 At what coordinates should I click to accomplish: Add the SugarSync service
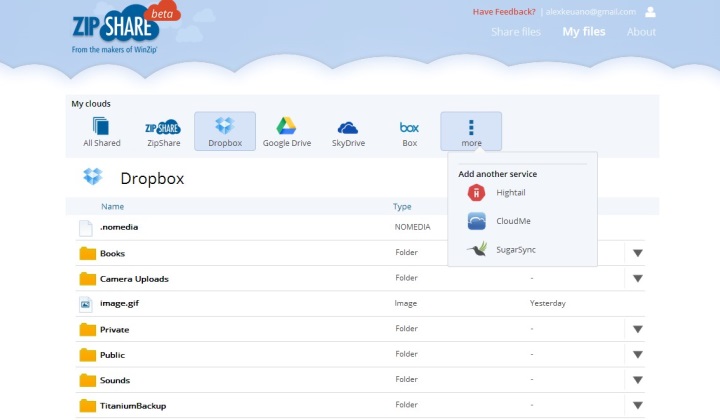[x=516, y=249]
